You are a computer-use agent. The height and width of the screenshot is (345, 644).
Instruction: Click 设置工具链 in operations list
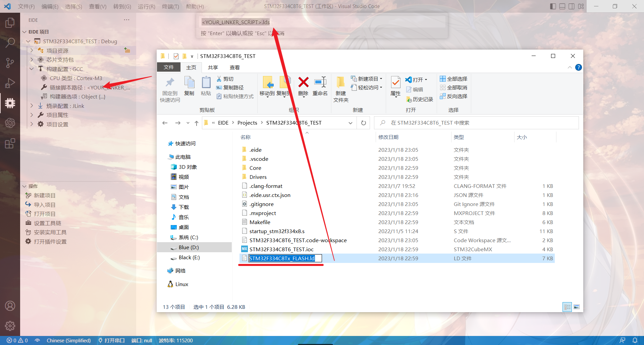pyautogui.click(x=47, y=223)
